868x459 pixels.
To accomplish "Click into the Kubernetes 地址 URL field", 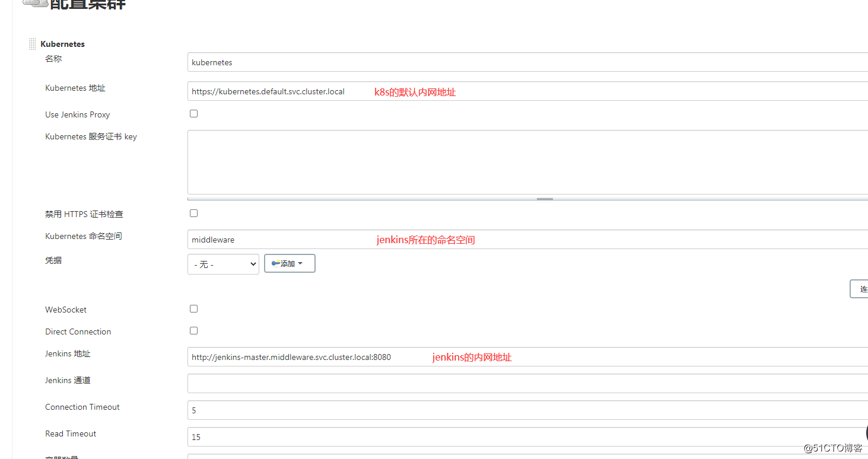I will [527, 91].
